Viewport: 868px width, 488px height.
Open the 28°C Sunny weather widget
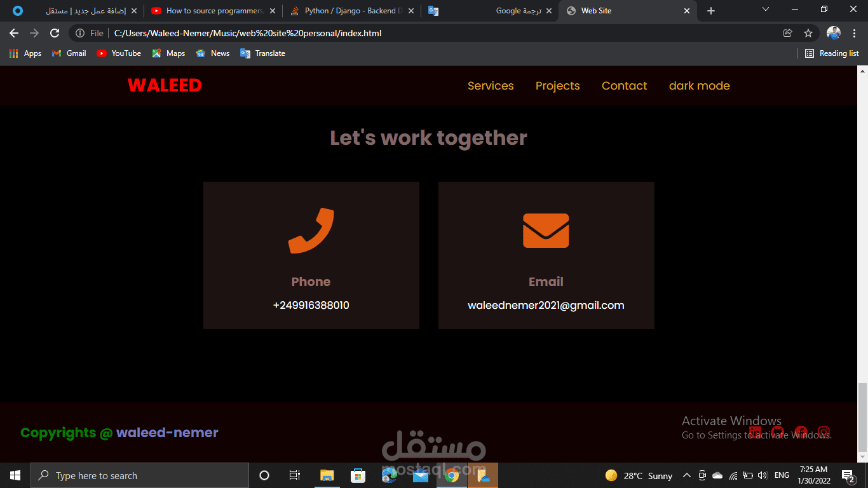tap(639, 475)
